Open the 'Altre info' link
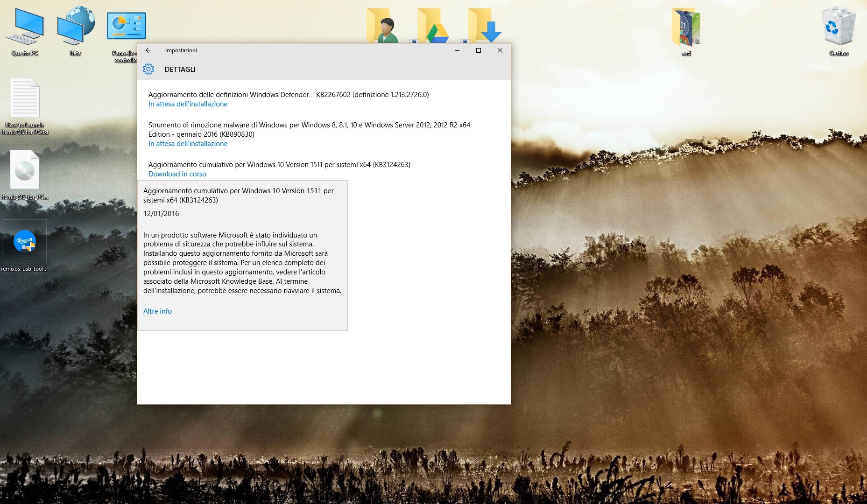Screen dimensions: 867x504 [157, 311]
